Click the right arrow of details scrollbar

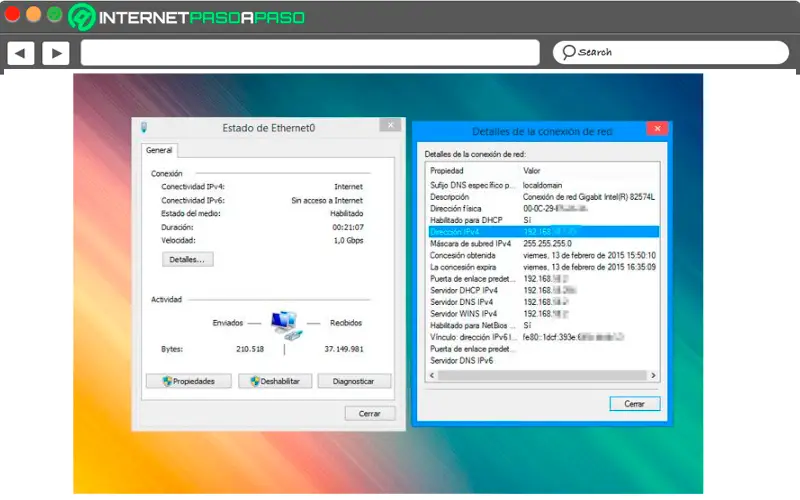click(653, 376)
